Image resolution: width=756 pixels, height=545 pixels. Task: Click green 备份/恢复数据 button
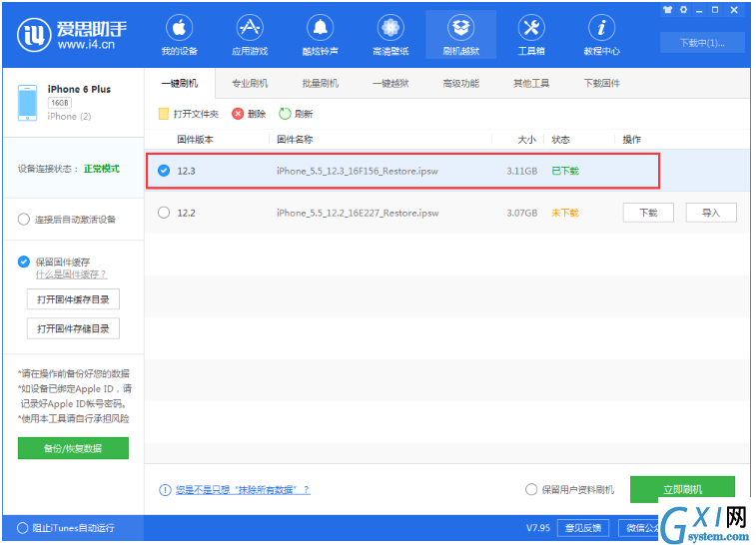coord(73,448)
